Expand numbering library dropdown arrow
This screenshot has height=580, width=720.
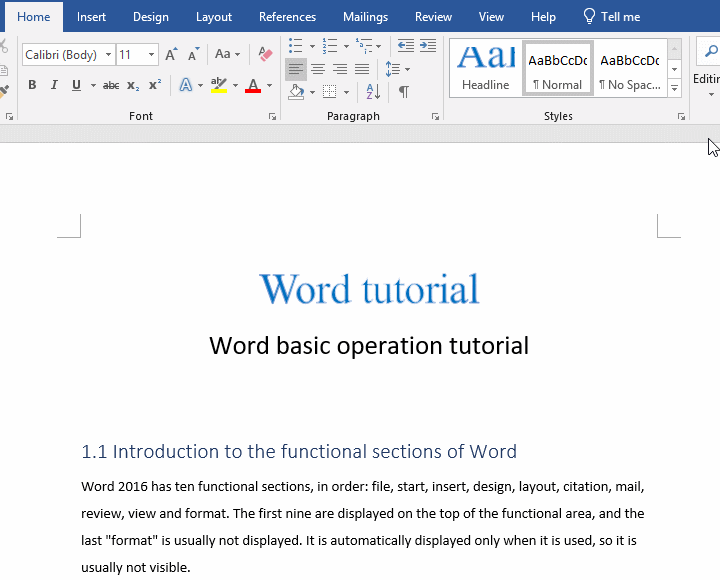click(x=346, y=46)
